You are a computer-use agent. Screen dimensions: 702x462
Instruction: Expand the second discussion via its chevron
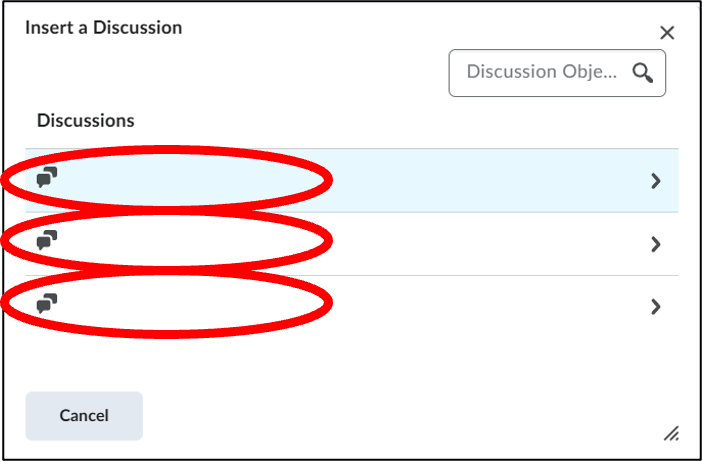656,244
